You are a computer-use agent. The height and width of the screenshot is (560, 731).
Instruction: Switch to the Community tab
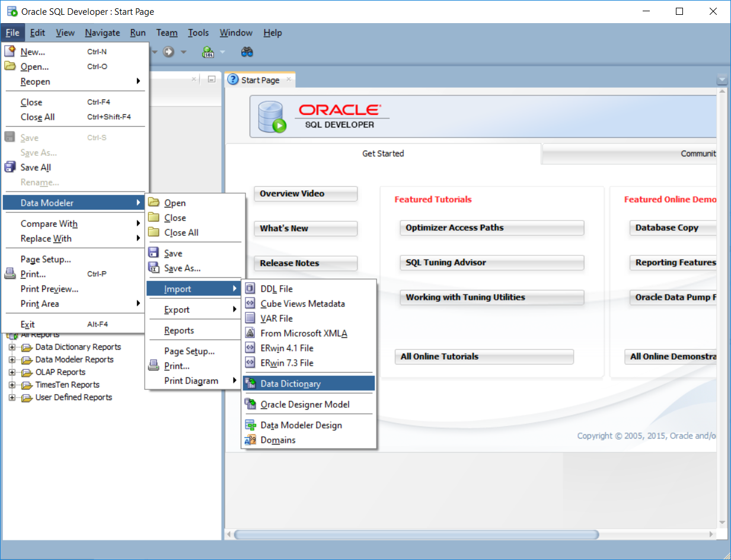630,153
